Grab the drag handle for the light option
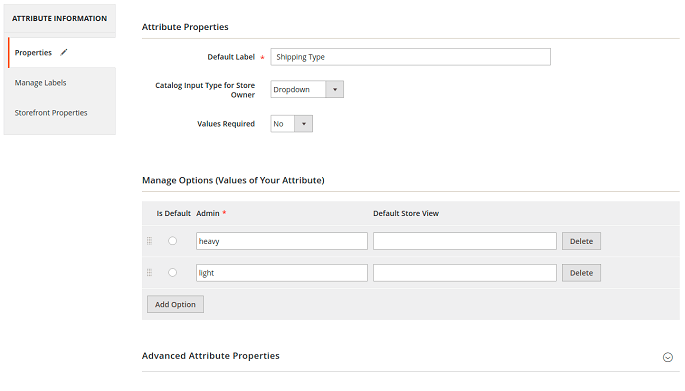Image resolution: width=685 pixels, height=391 pixels. 149,273
